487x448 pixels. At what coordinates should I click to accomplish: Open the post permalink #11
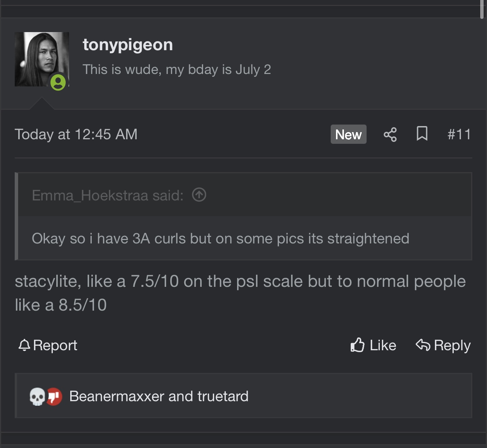pyautogui.click(x=459, y=134)
